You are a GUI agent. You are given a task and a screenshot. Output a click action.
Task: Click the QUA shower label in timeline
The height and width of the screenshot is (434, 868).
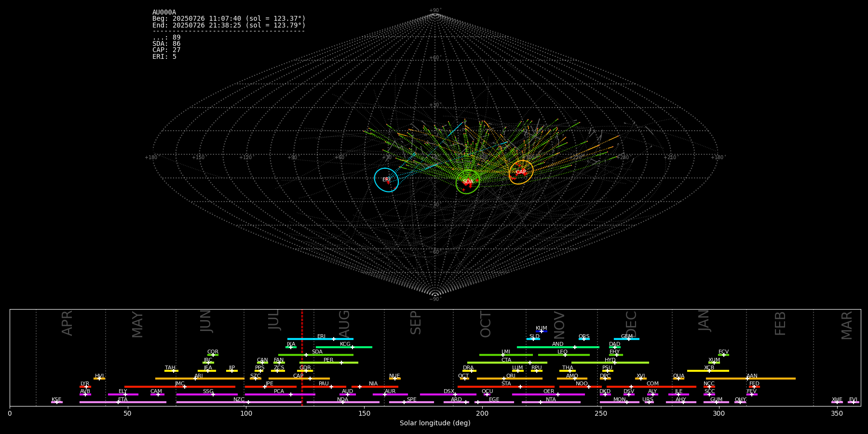coord(678,376)
